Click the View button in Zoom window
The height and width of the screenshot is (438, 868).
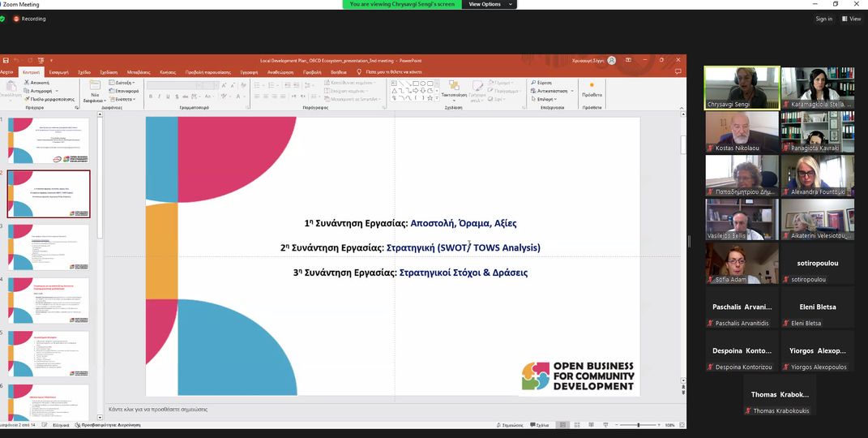(x=851, y=19)
